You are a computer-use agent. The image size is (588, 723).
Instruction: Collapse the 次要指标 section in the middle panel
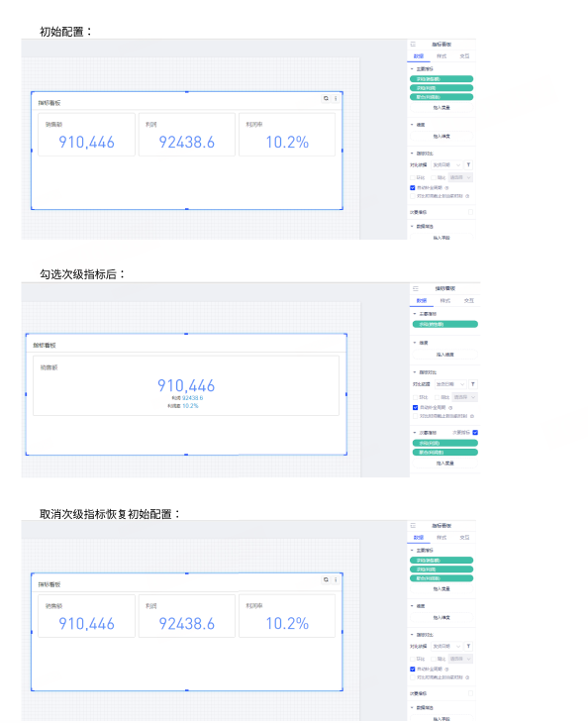pyautogui.click(x=414, y=433)
